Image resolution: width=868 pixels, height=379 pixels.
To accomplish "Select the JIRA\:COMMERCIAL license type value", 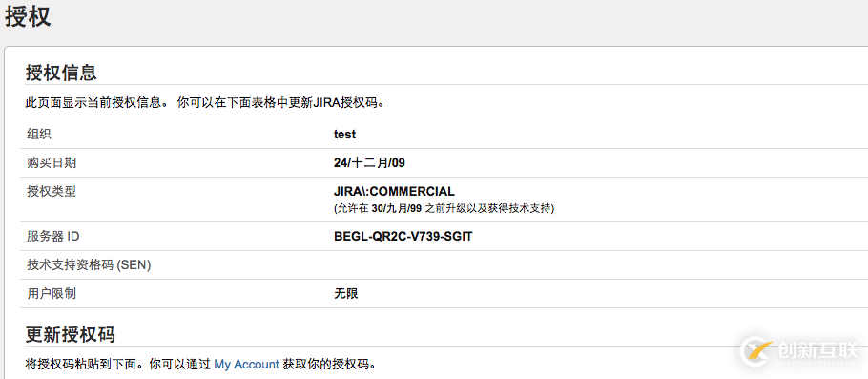I will click(x=394, y=192).
